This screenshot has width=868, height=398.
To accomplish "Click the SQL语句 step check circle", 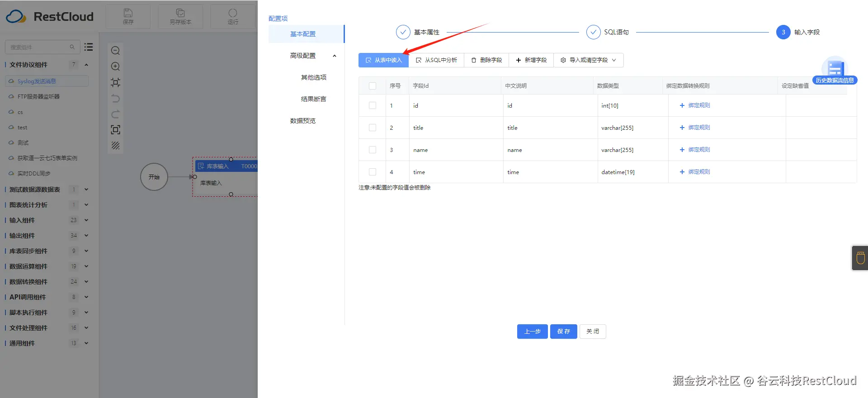I will click(593, 32).
